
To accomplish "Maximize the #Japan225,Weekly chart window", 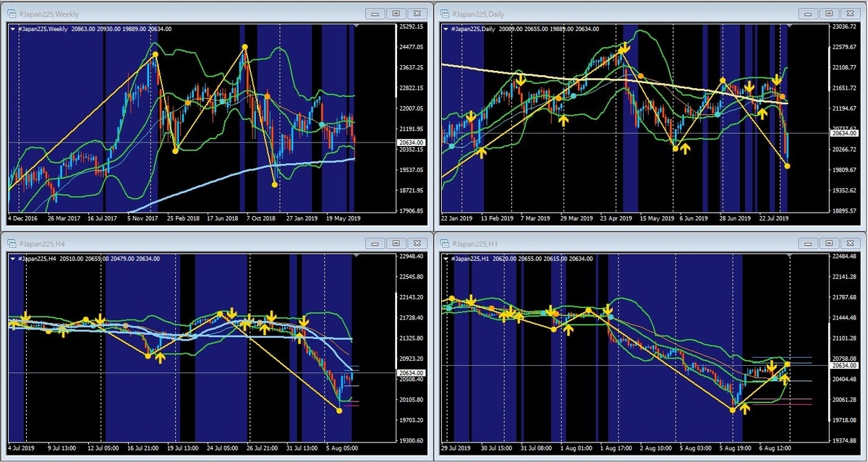I will pyautogui.click(x=396, y=13).
